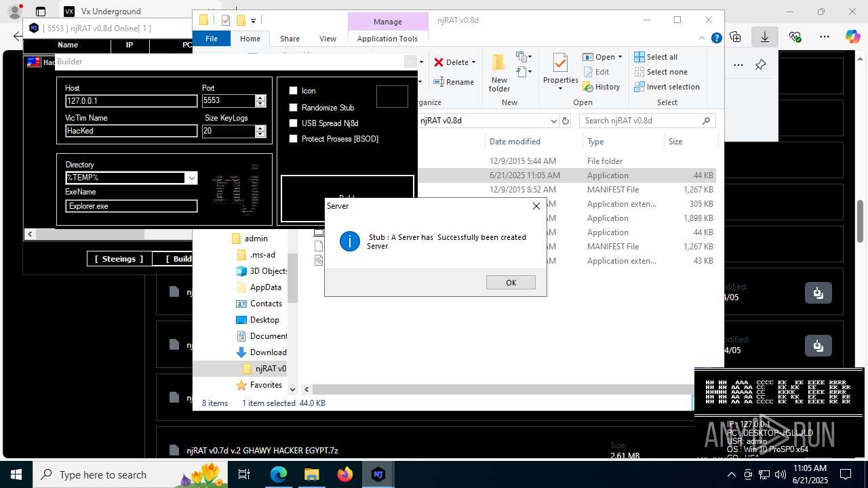Click the History ribbon item
The width and height of the screenshot is (868, 488).
[x=601, y=87]
